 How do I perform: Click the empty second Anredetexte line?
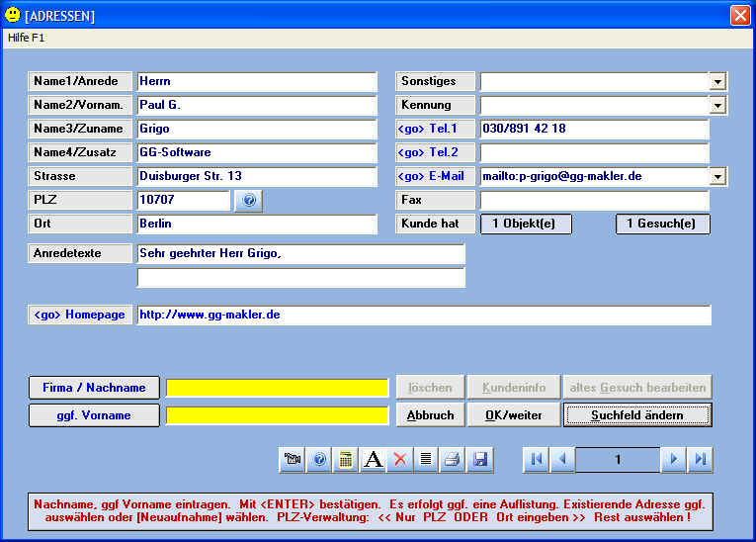coord(301,278)
